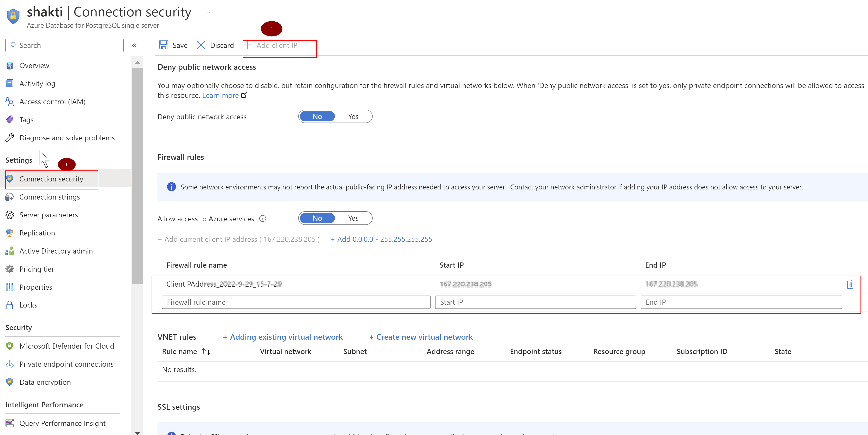Click the Firewall rule name input field
Image resolution: width=868 pixels, height=435 pixels.
[x=296, y=302]
